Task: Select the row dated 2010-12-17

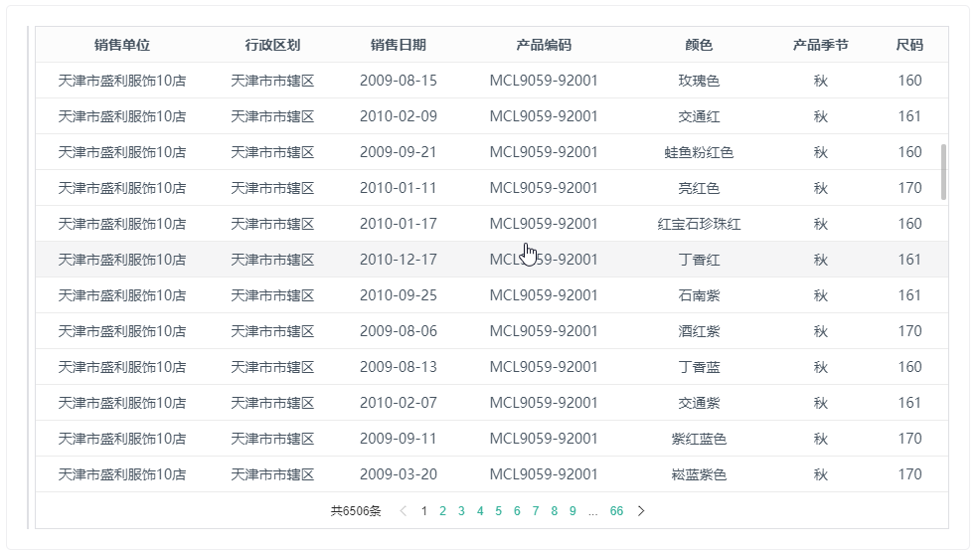Action: [398, 260]
